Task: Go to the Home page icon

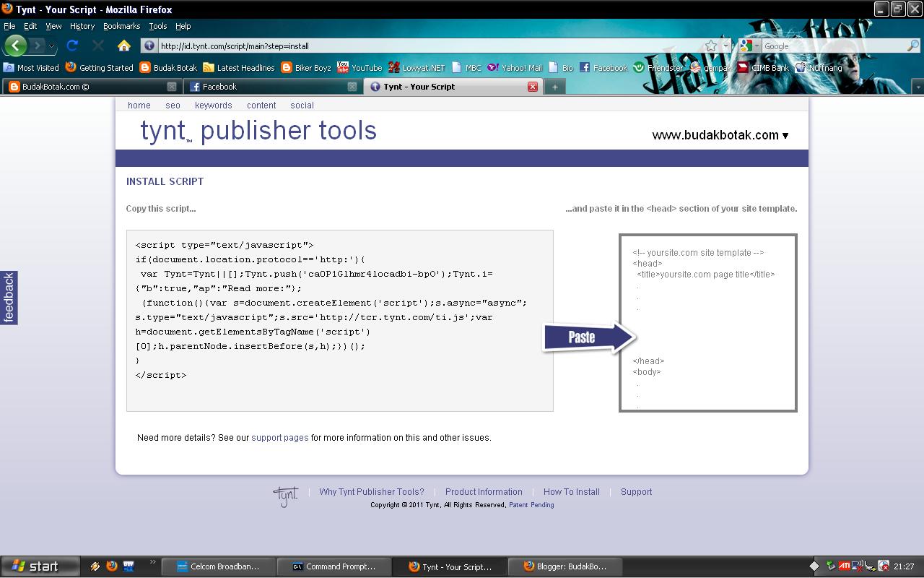Action: click(124, 46)
